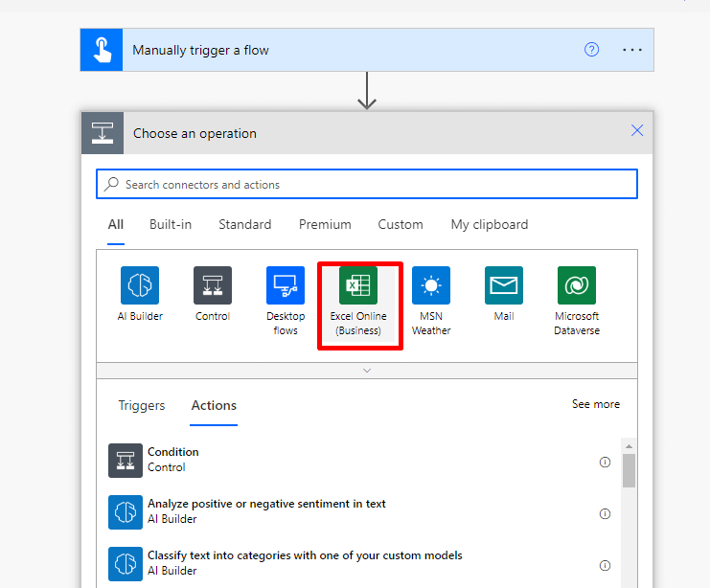Choose the Desktop flows connector
Image resolution: width=710 pixels, height=588 pixels.
[286, 301]
